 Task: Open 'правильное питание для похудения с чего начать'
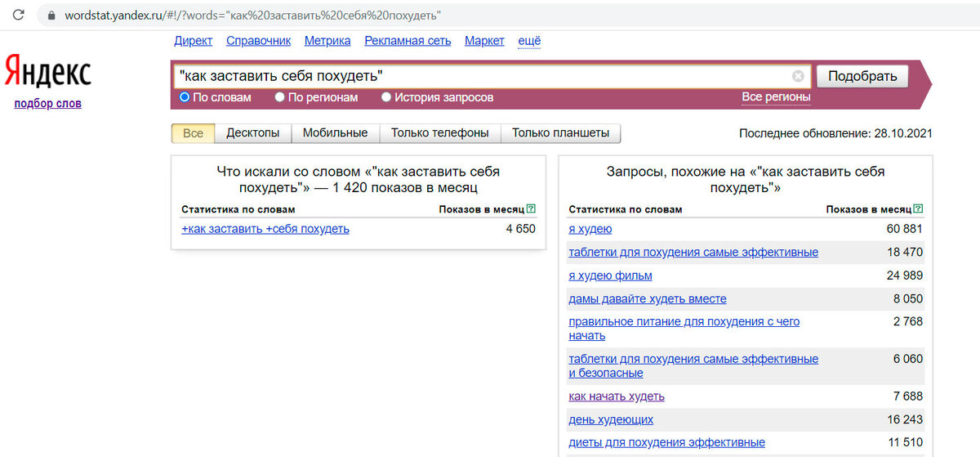pyautogui.click(x=684, y=329)
